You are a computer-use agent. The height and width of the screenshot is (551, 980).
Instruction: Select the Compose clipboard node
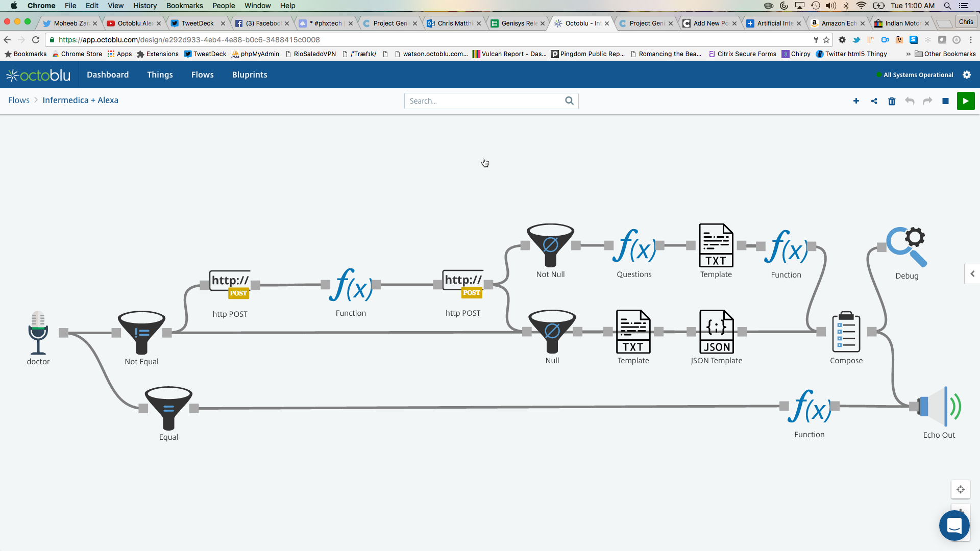846,332
